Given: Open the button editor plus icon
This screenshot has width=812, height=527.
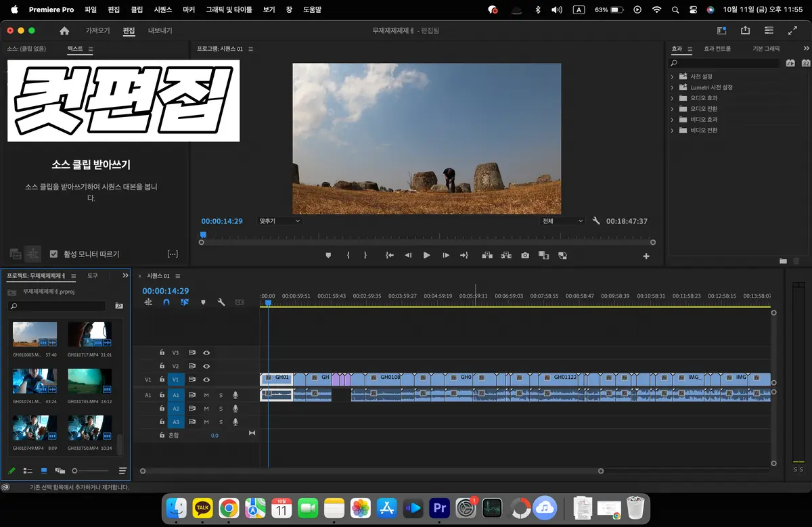Looking at the screenshot, I should [646, 256].
